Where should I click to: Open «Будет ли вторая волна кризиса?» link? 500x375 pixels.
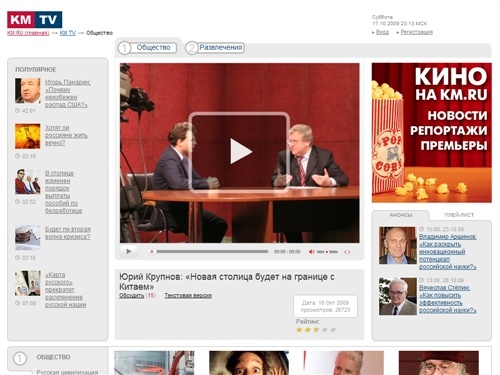pos(68,233)
